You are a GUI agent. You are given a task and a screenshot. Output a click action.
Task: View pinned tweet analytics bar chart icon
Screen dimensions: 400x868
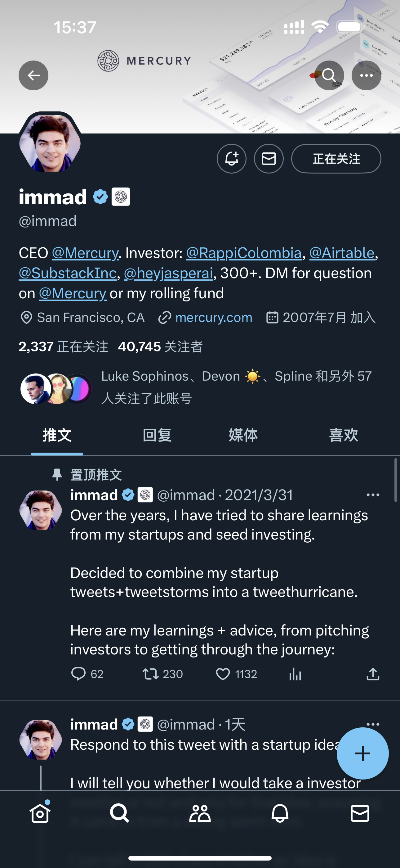pos(295,674)
